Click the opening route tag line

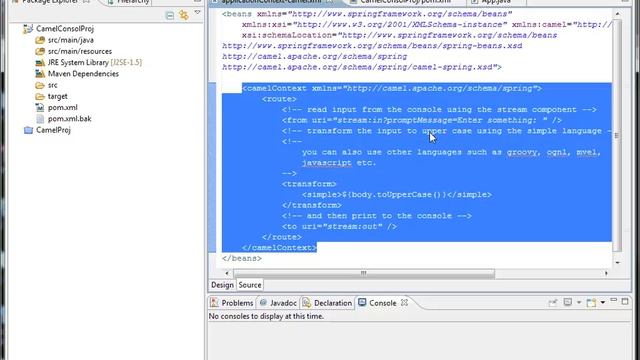[x=279, y=99]
